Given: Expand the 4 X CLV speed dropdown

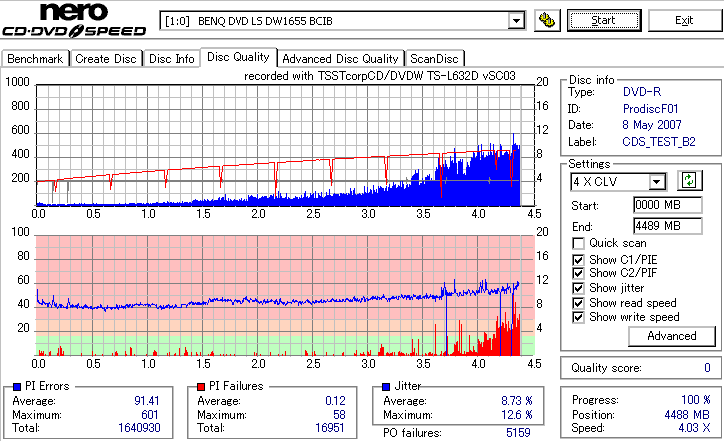Looking at the screenshot, I should click(656, 181).
